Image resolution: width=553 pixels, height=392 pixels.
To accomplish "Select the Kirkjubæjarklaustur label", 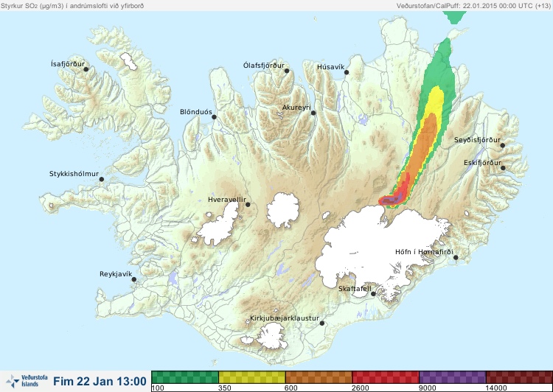I will (x=285, y=318).
